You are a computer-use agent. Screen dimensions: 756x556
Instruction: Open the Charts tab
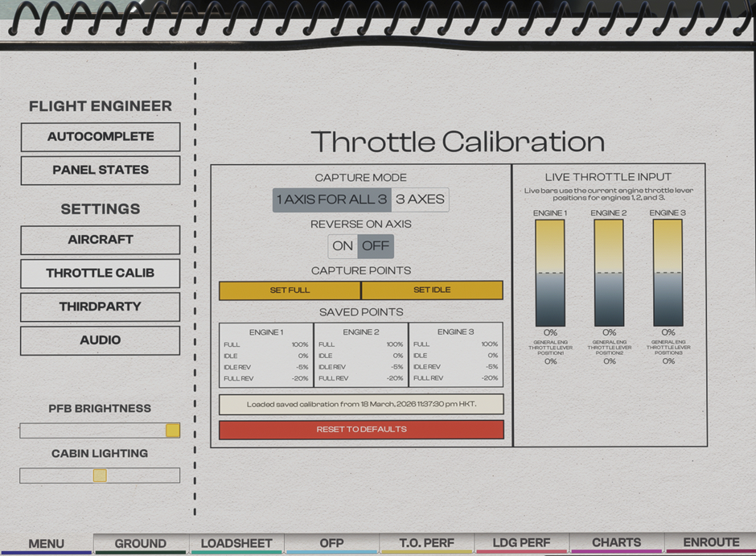point(617,544)
